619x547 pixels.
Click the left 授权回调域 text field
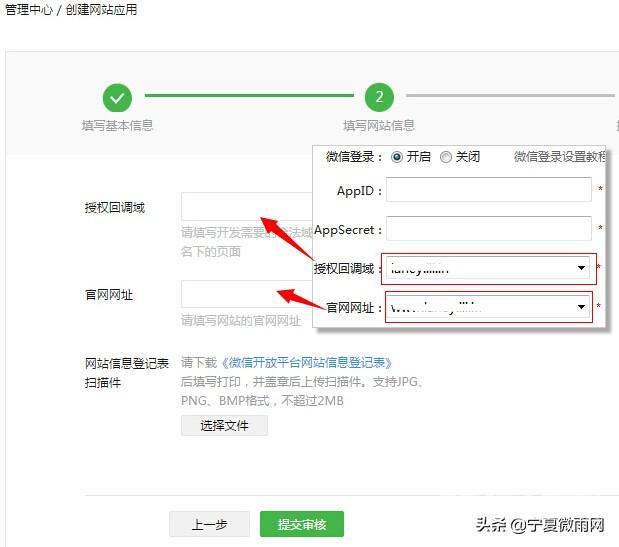246,207
